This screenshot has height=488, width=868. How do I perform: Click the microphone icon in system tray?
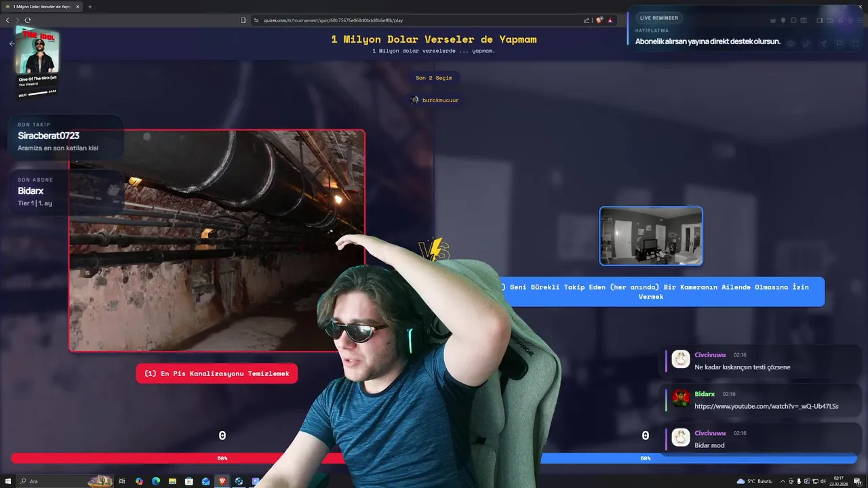[799, 481]
